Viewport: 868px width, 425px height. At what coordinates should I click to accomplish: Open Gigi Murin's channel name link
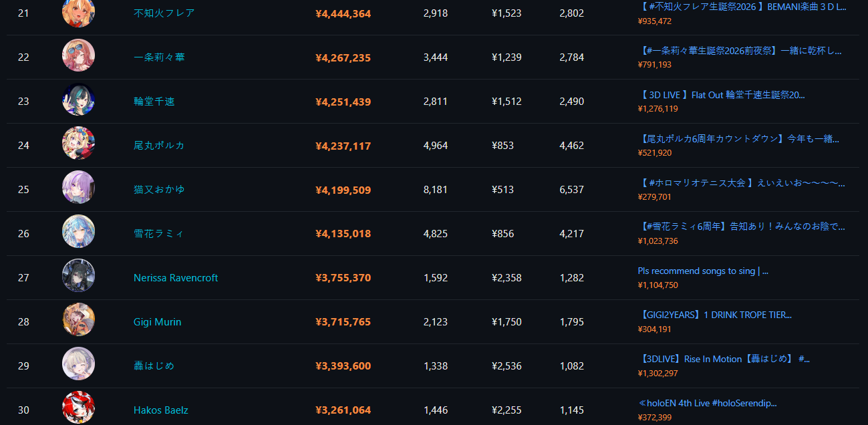tap(158, 322)
